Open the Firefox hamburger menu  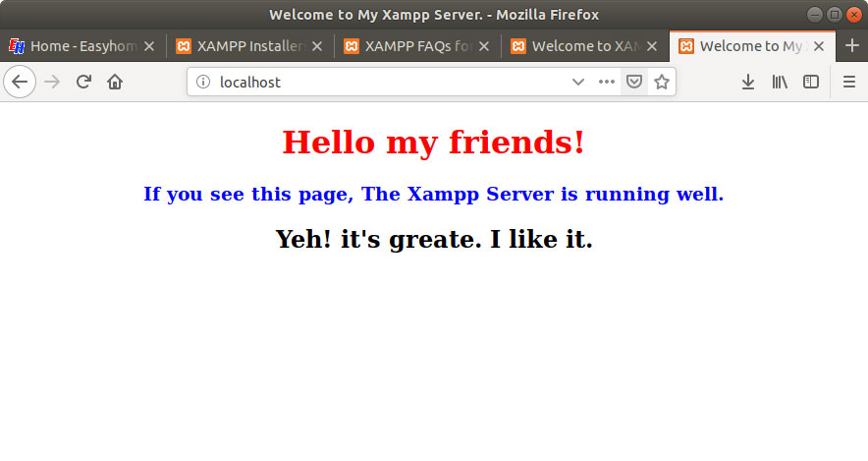tap(849, 82)
